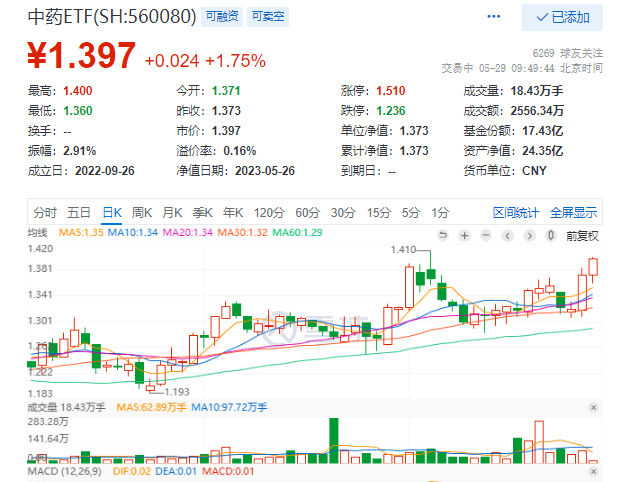Move chart left with the left chevron
This screenshot has width=617, height=482.
508,236
